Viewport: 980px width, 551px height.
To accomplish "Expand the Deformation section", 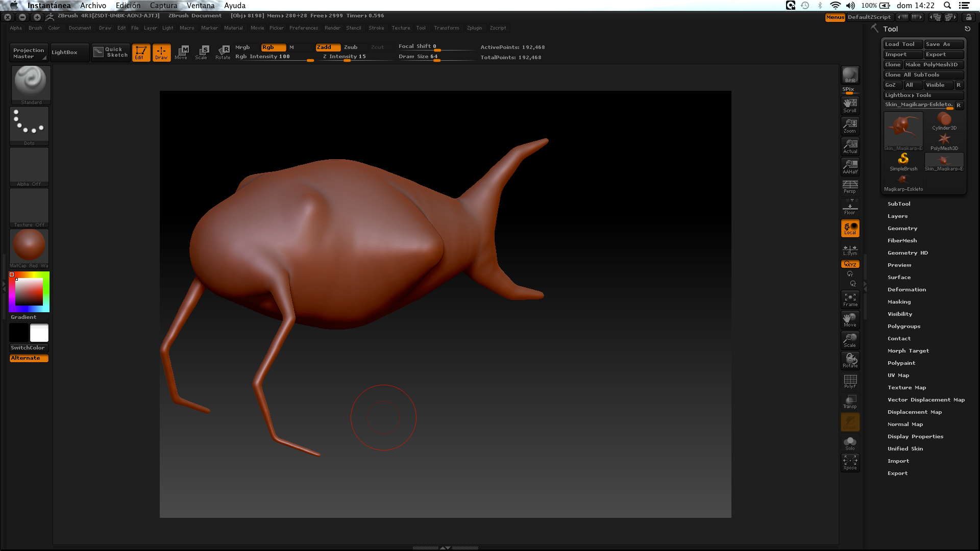I will [906, 289].
